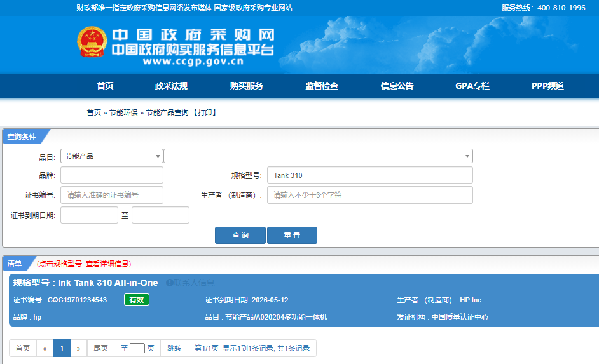Screen dimensions: 599x364
Task: Click the www.ccgp.gov.cn header text
Action: (x=193, y=62)
